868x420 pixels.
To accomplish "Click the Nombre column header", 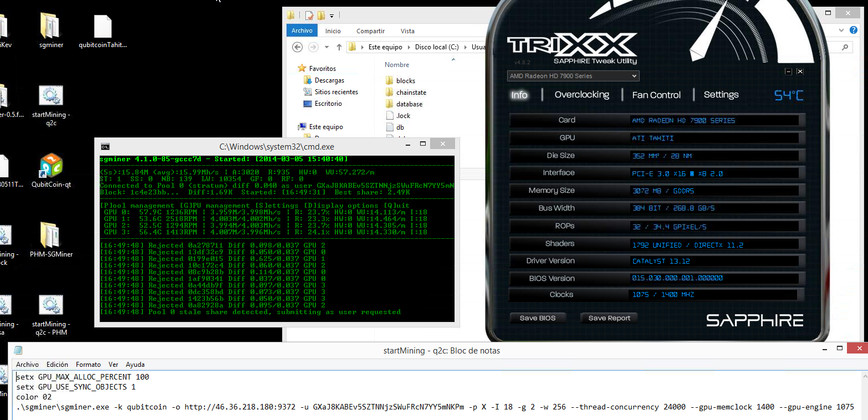I will 397,65.
